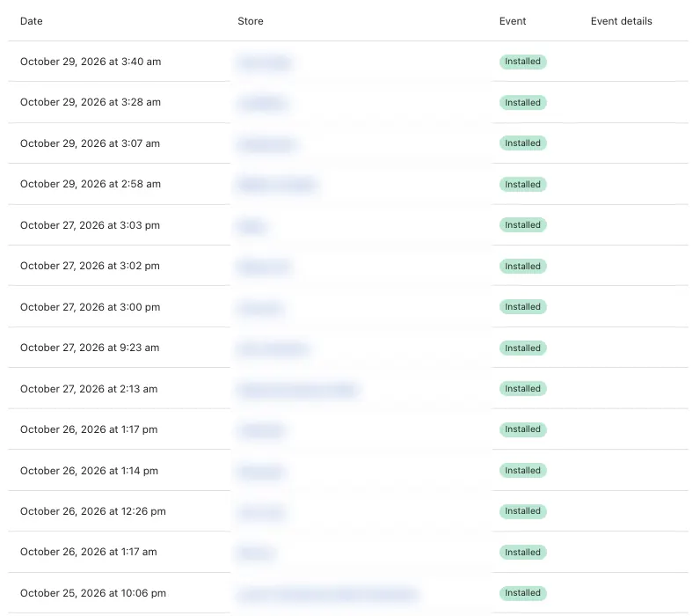The height and width of the screenshot is (616, 700).
Task: Click Installed badge for 1:14 pm row
Action: point(522,471)
